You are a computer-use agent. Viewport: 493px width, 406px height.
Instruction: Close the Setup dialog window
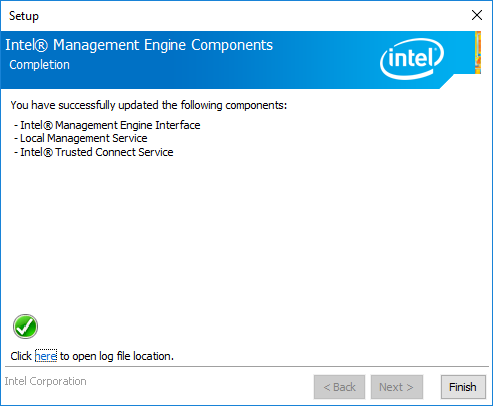(x=477, y=15)
